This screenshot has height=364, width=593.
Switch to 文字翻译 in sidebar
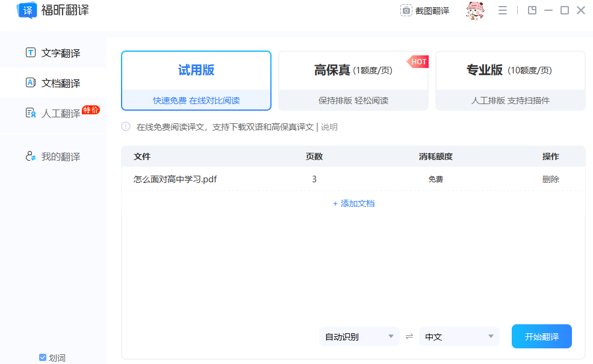[53, 52]
